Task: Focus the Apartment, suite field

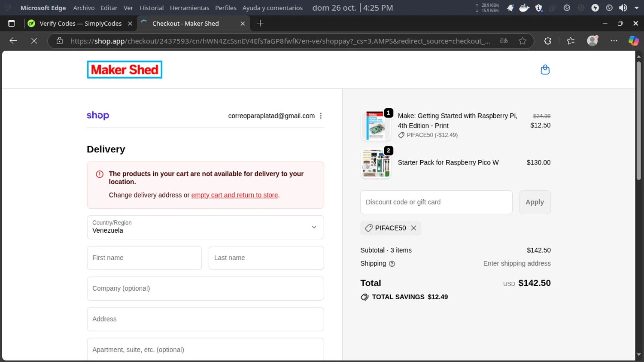Action: [x=205, y=349]
